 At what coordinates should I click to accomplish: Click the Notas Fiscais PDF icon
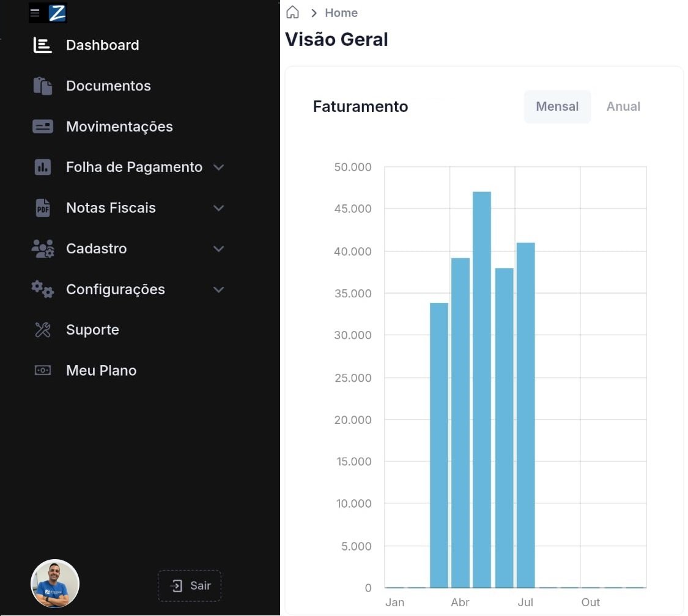(x=42, y=208)
